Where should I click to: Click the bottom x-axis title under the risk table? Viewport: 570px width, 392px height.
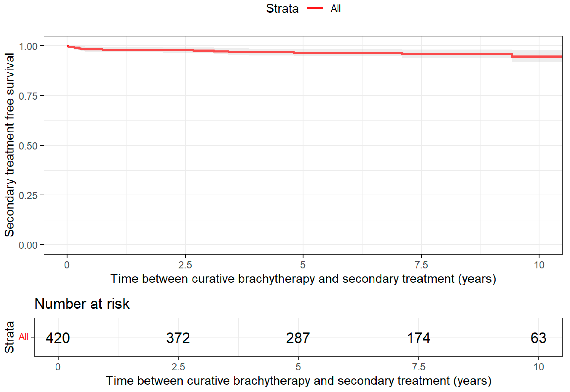298,381
